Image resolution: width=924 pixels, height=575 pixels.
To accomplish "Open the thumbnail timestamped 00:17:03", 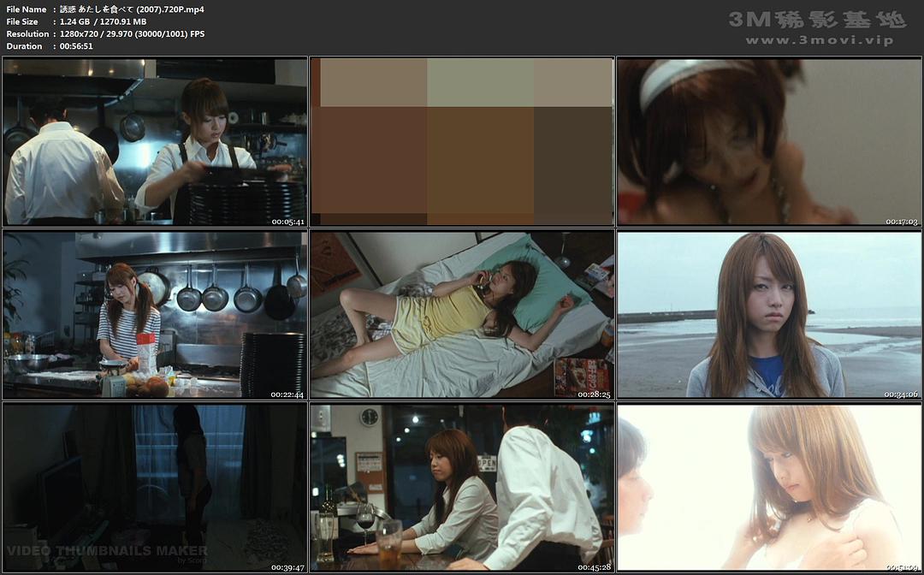I will [768, 142].
